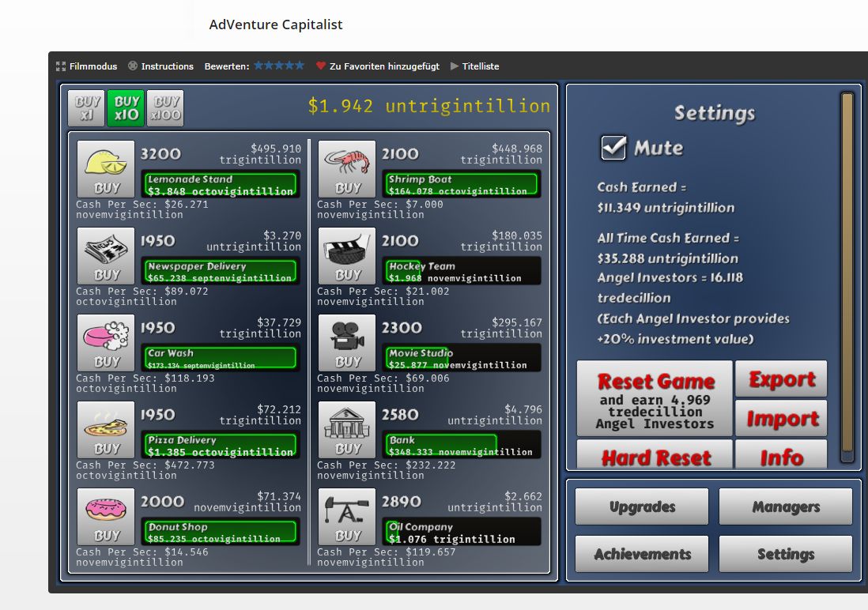This screenshot has width=868, height=610.
Task: Open the Managers menu
Action: point(785,506)
